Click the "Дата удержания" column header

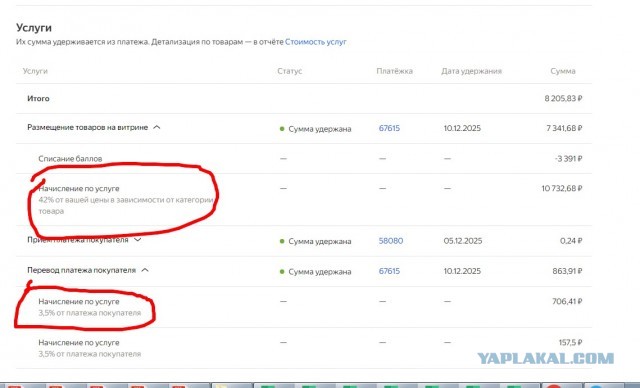point(471,71)
